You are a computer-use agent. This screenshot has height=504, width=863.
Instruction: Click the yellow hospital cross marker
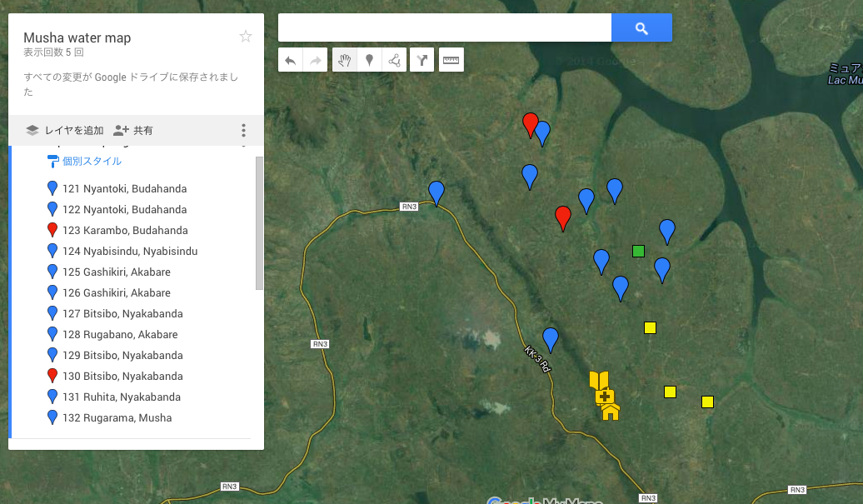pyautogui.click(x=604, y=397)
